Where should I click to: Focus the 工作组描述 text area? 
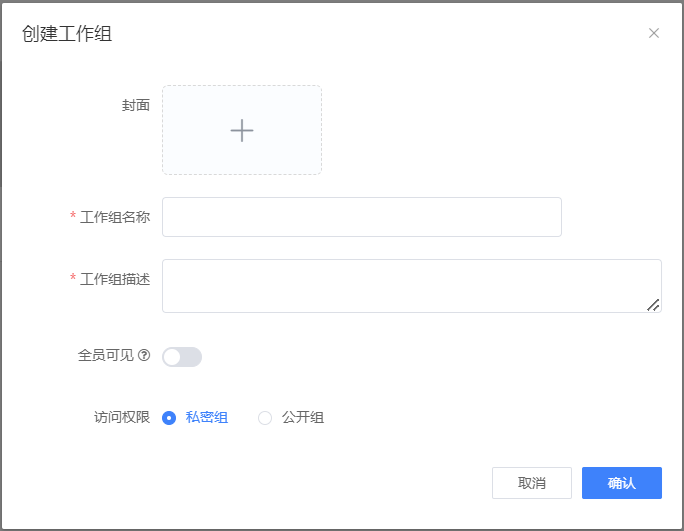[412, 286]
